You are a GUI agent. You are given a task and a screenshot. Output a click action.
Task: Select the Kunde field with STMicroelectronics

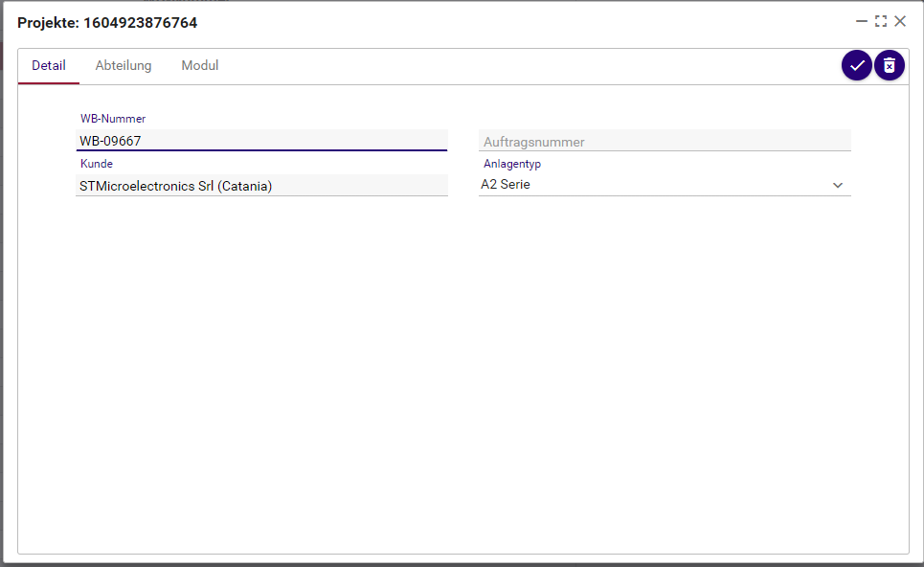point(261,186)
